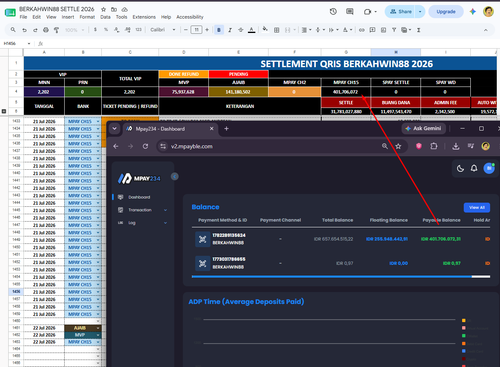Click the View All button in Balance
This screenshot has height=367, width=500.
(x=477, y=208)
